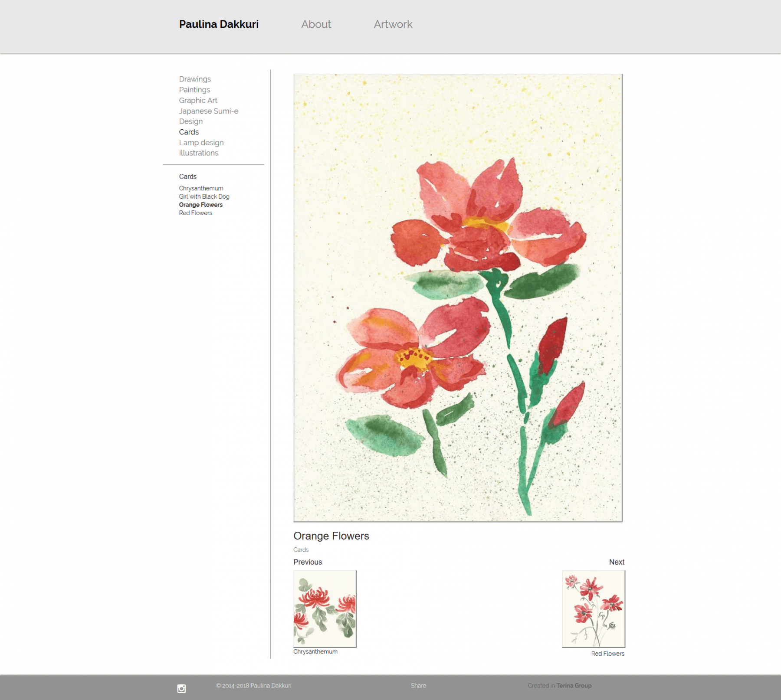Viewport: 781px width, 700px height.
Task: Click the Red Flowers next thumbnail
Action: [x=593, y=608]
